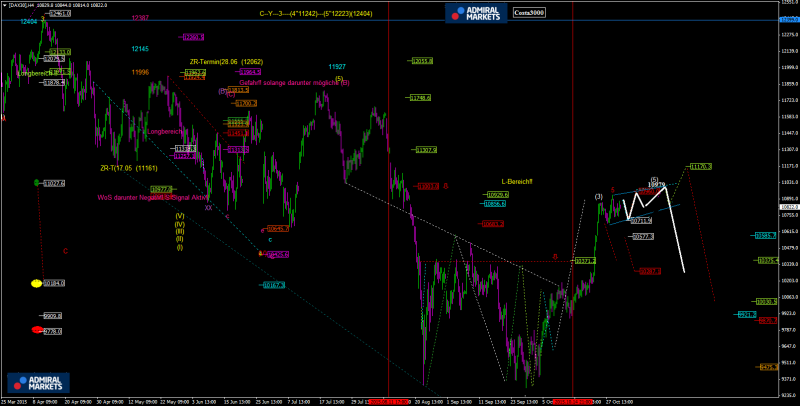Image resolution: width=800 pixels, height=406 pixels.
Task: Select the 11170 green price label
Action: tap(699, 166)
